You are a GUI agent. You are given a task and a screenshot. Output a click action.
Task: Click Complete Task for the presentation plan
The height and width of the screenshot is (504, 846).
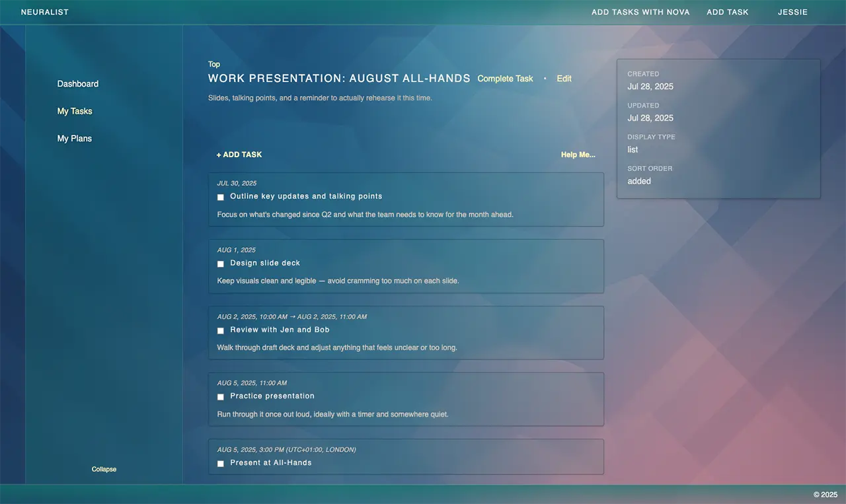(x=505, y=78)
